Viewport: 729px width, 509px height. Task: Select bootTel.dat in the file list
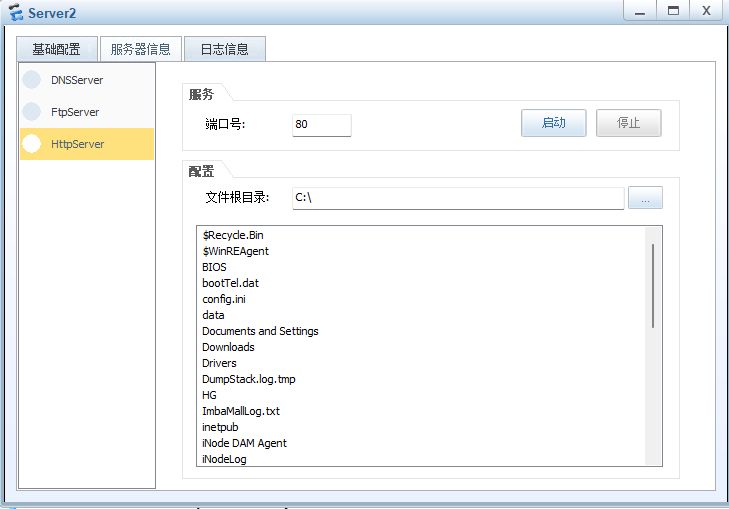point(231,283)
